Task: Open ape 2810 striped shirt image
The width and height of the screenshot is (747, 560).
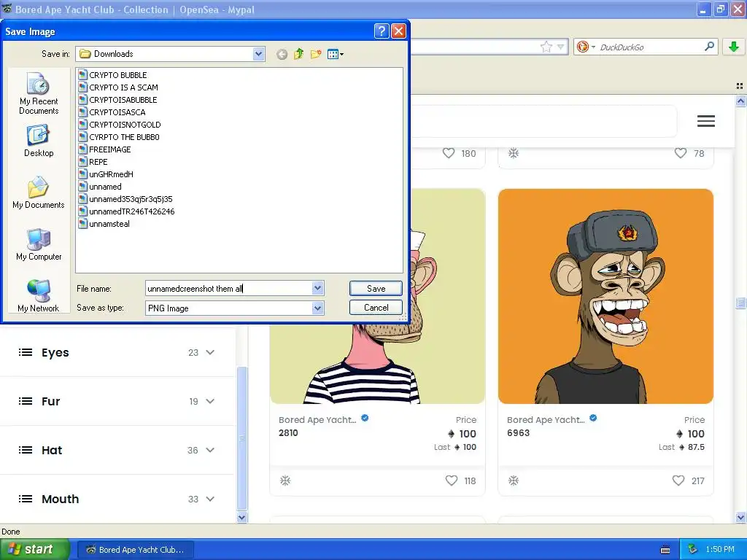Action: [x=377, y=365]
